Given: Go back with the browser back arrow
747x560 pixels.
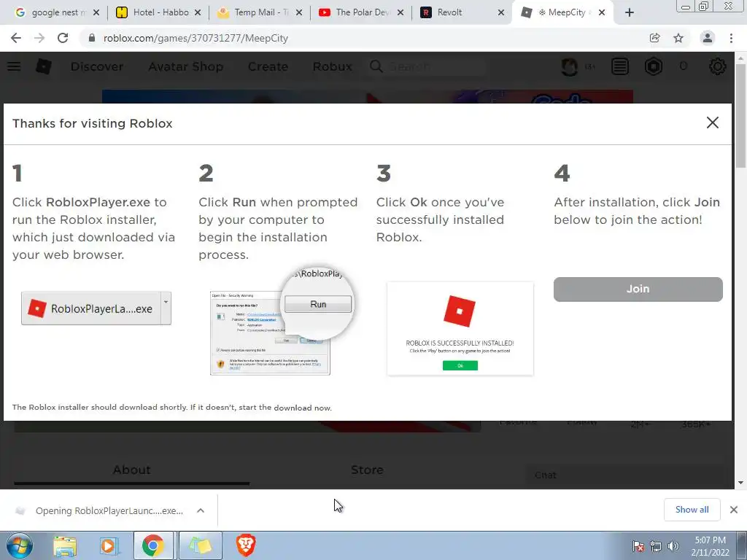Looking at the screenshot, I should click(x=16, y=38).
